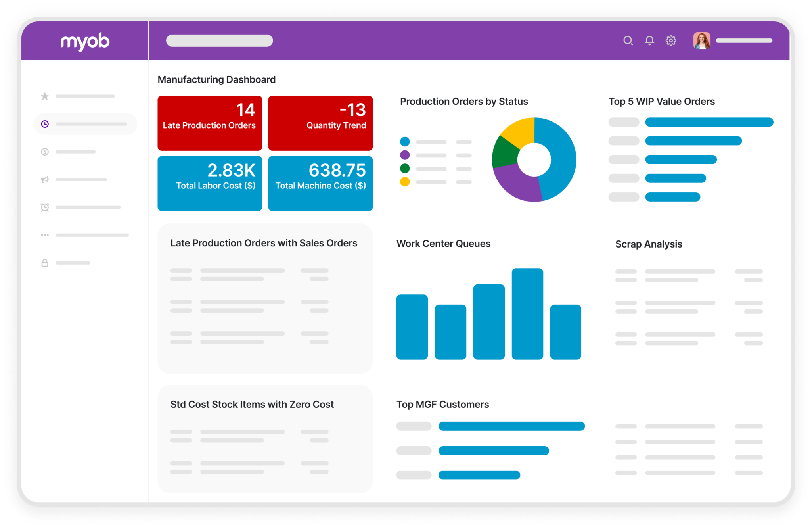Expand the ellipsis 'more' item in the sidebar
Image resolution: width=812 pixels, height=528 pixels.
coord(45,234)
